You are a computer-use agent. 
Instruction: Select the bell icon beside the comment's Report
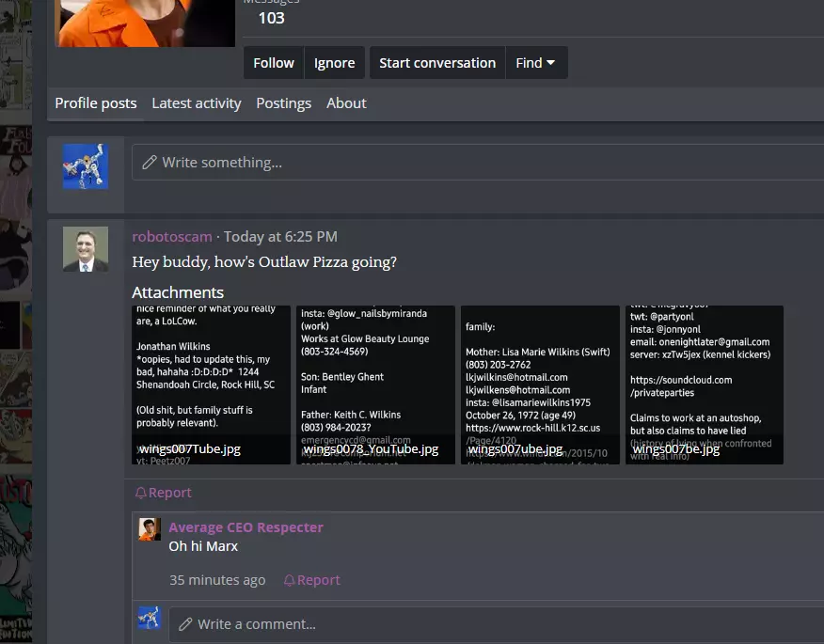tap(289, 580)
